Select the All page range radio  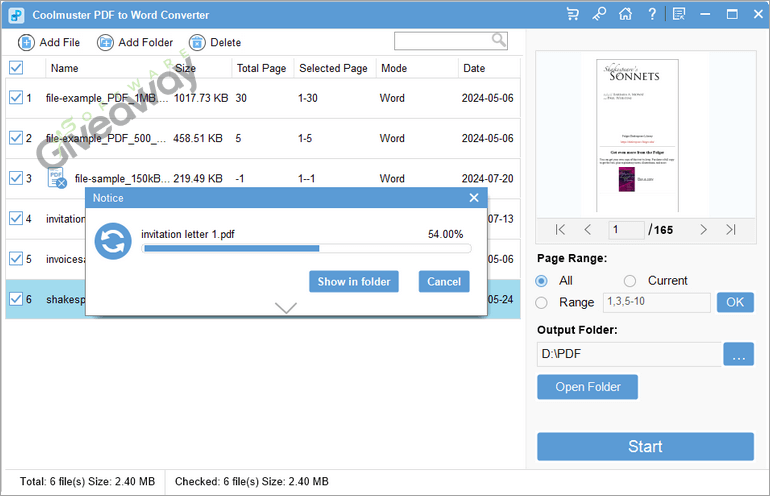pyautogui.click(x=541, y=281)
